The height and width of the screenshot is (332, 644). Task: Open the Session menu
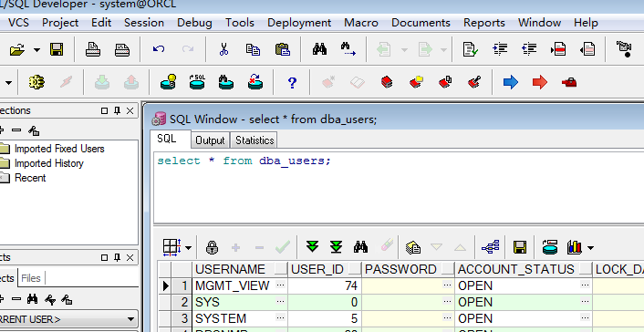point(144,22)
